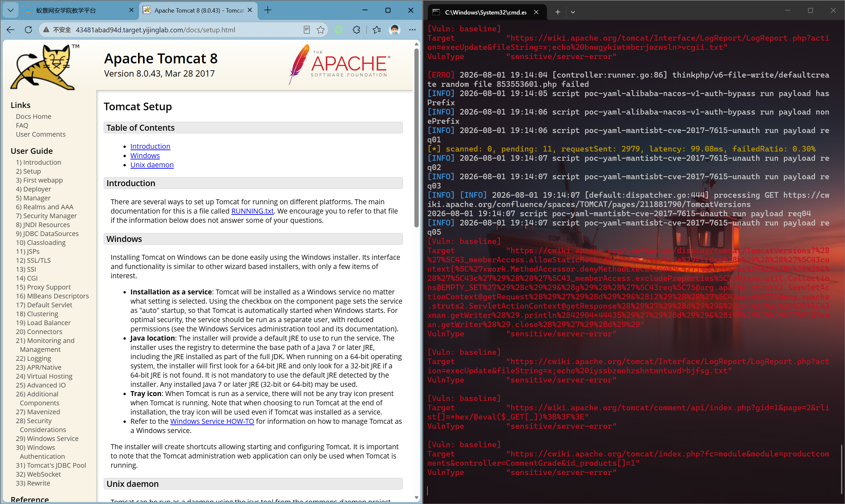Open the browser extensions puzzle icon
This screenshot has height=504, width=845.
pyautogui.click(x=356, y=30)
